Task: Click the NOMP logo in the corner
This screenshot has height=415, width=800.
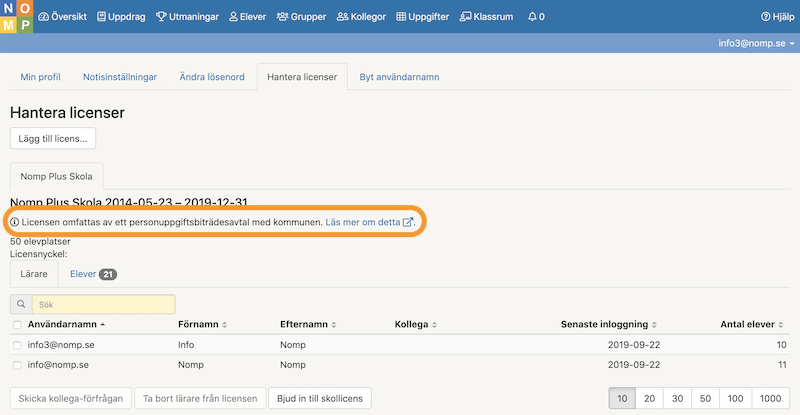Action: point(16,16)
